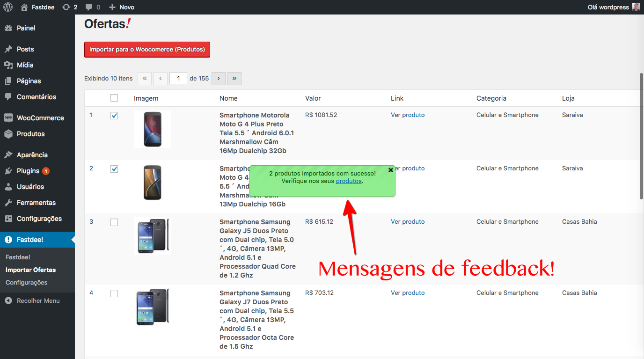
Task: Open the comments bubble in admin bar
Action: coord(93,7)
